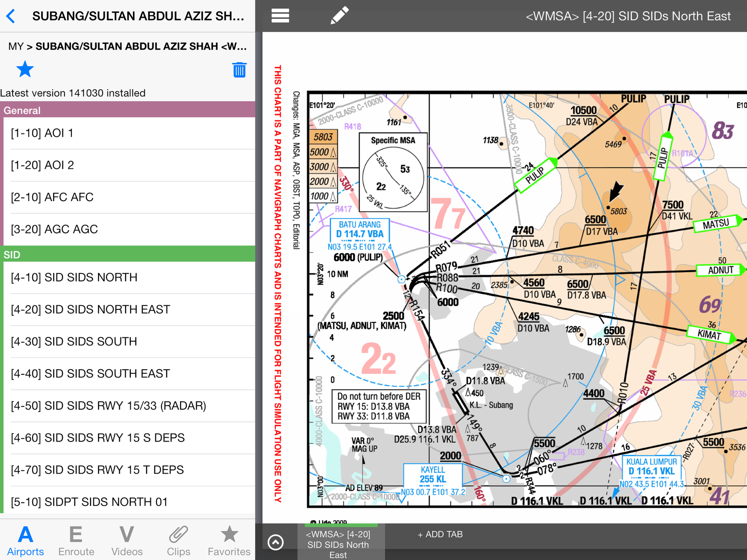The image size is (747, 560).
Task: Toggle the favorite star for this airport
Action: pos(25,70)
